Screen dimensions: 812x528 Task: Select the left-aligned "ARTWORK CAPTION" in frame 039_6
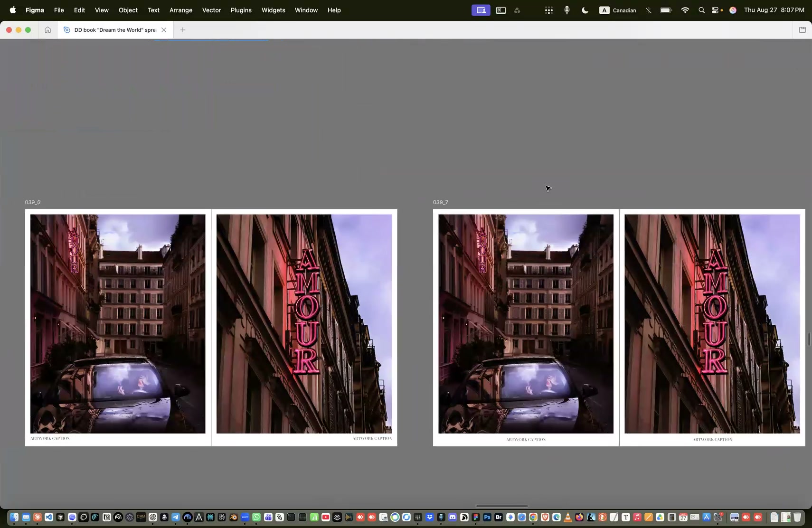(x=50, y=438)
